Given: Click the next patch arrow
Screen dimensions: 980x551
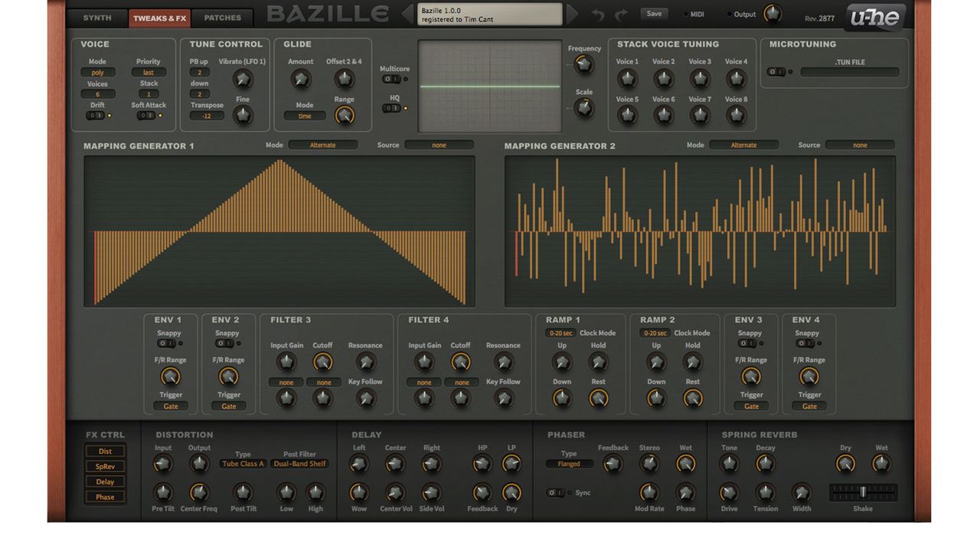Looking at the screenshot, I should (x=573, y=14).
